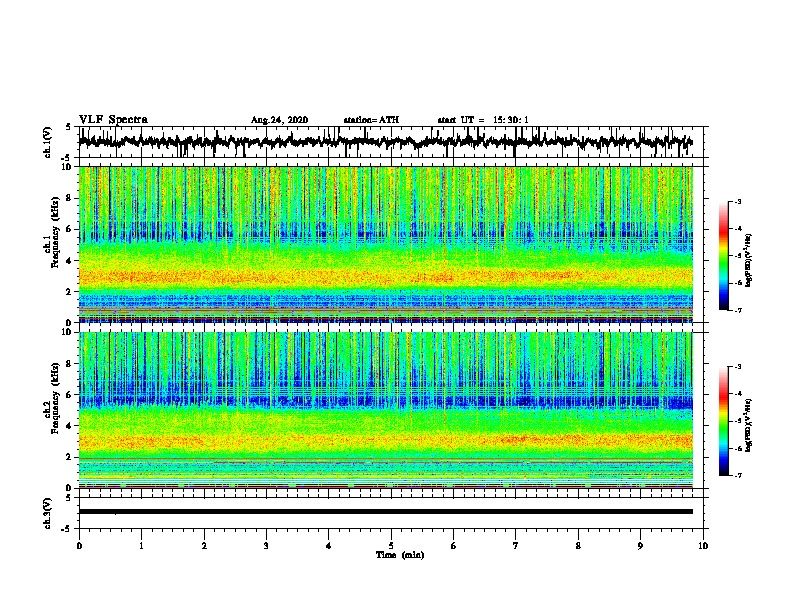
Task: Click the ch.3(V) axis label
Action: [x=48, y=513]
